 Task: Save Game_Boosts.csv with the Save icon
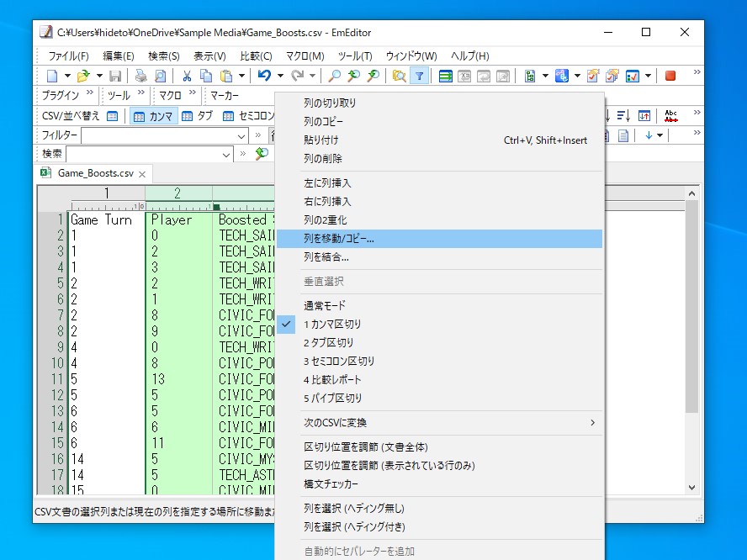click(116, 76)
